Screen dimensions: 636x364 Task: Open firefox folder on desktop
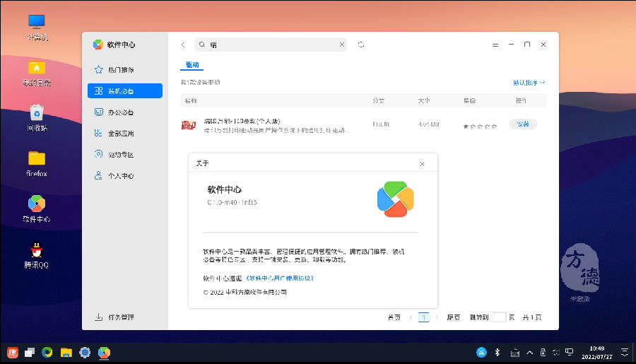pyautogui.click(x=37, y=164)
